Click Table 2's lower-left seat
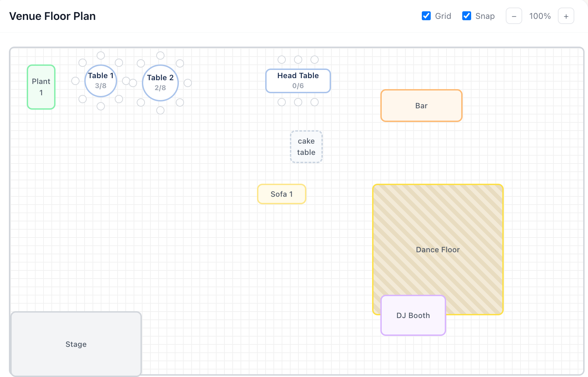Viewport: 588px width, 377px height. click(141, 102)
